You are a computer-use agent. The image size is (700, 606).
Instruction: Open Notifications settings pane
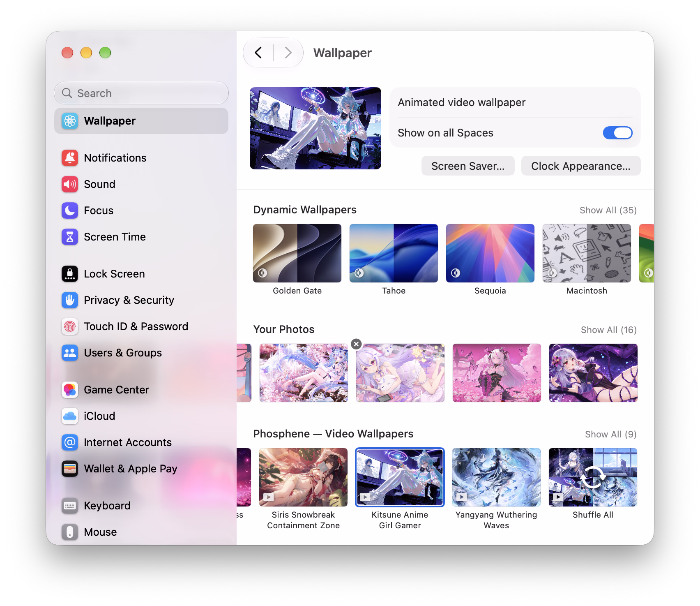coord(141,158)
